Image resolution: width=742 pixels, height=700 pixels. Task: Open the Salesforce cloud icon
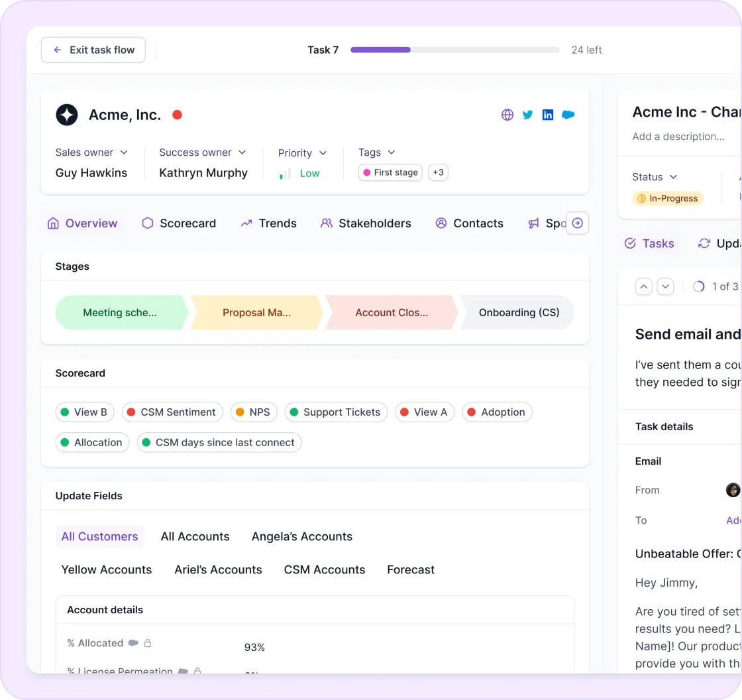point(568,115)
